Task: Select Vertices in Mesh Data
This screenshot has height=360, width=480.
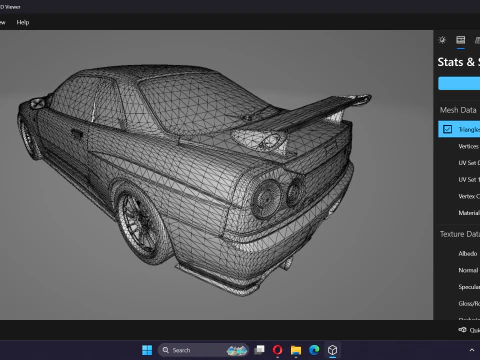Action: [469, 146]
